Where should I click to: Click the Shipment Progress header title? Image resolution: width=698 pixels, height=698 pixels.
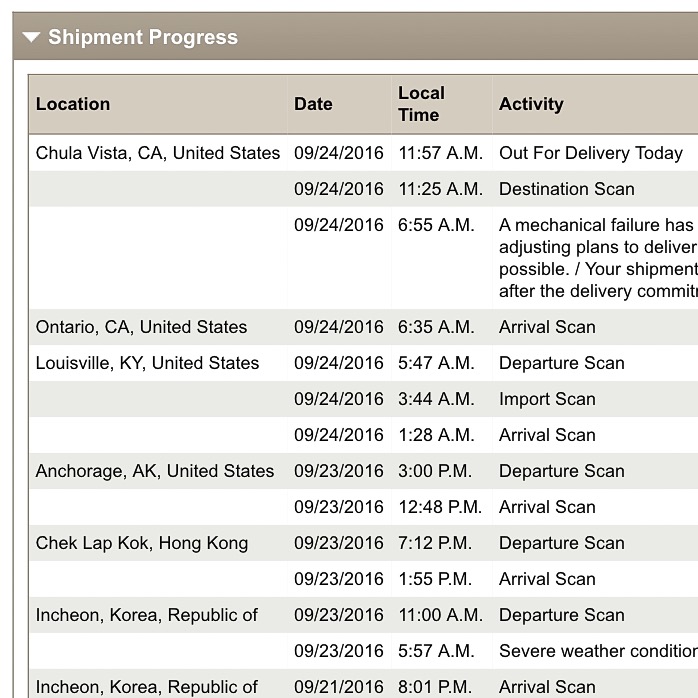click(143, 37)
